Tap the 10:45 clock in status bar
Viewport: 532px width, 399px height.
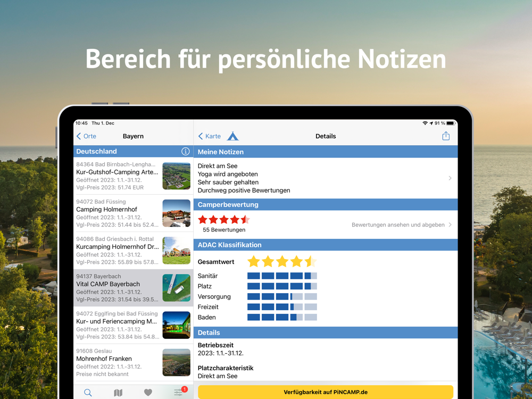[x=81, y=123]
